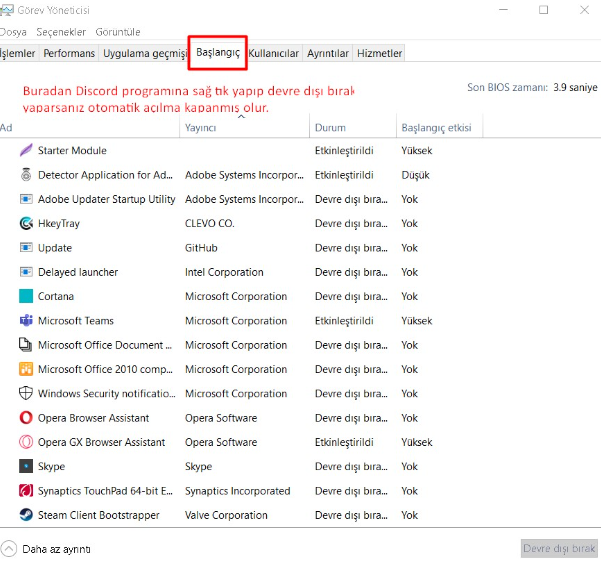Image resolution: width=601 pixels, height=561 pixels.
Task: Sort by the Yayıncı column header
Action: [x=245, y=128]
